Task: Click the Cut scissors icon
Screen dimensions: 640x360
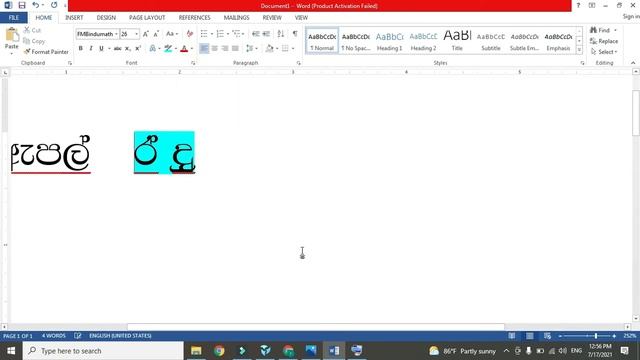Action: click(27, 30)
